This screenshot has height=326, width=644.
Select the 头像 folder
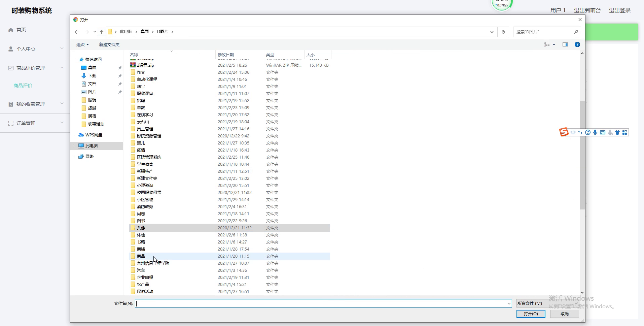[x=229, y=228]
